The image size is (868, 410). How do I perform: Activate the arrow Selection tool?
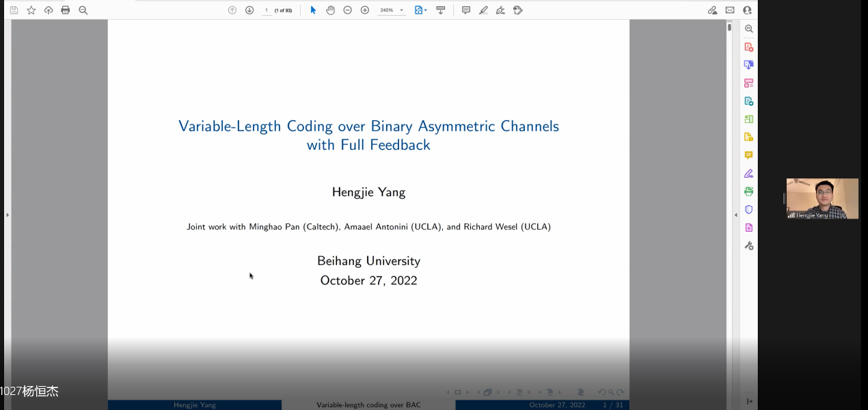pyautogui.click(x=313, y=10)
